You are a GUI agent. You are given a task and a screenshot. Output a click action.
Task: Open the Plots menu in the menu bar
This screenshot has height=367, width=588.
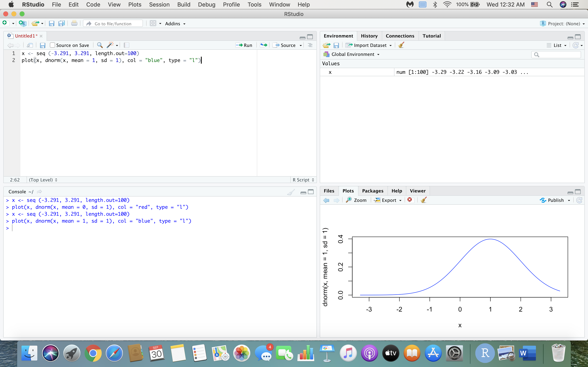point(135,4)
